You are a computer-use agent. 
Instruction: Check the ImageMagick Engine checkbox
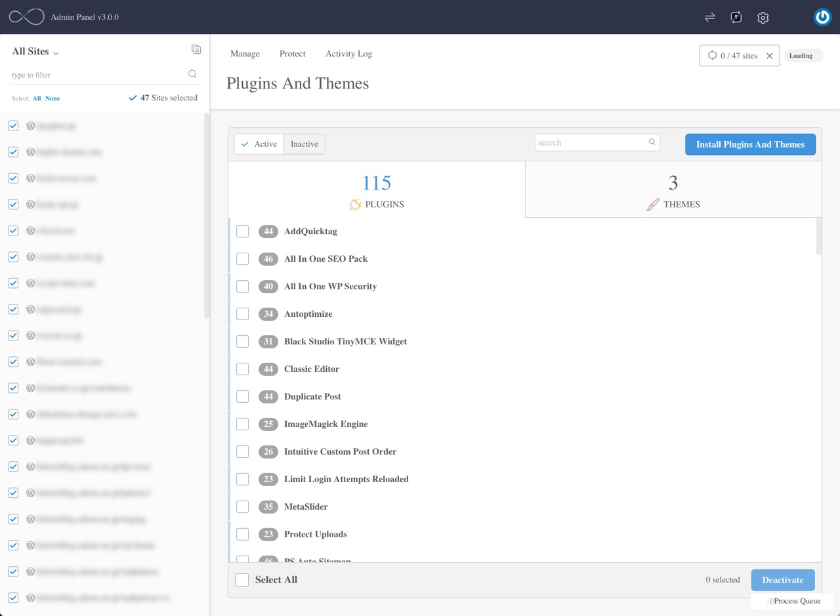coord(243,424)
